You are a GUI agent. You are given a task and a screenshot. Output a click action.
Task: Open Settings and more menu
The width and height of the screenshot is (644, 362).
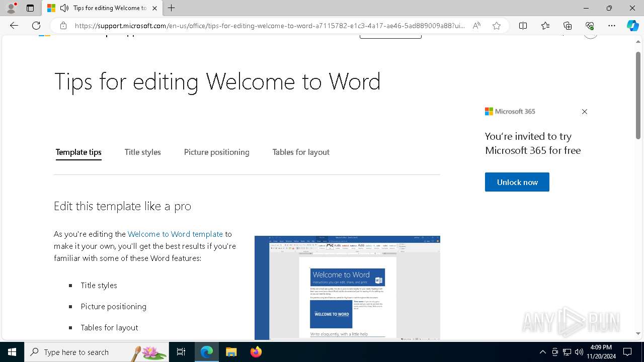point(612,26)
